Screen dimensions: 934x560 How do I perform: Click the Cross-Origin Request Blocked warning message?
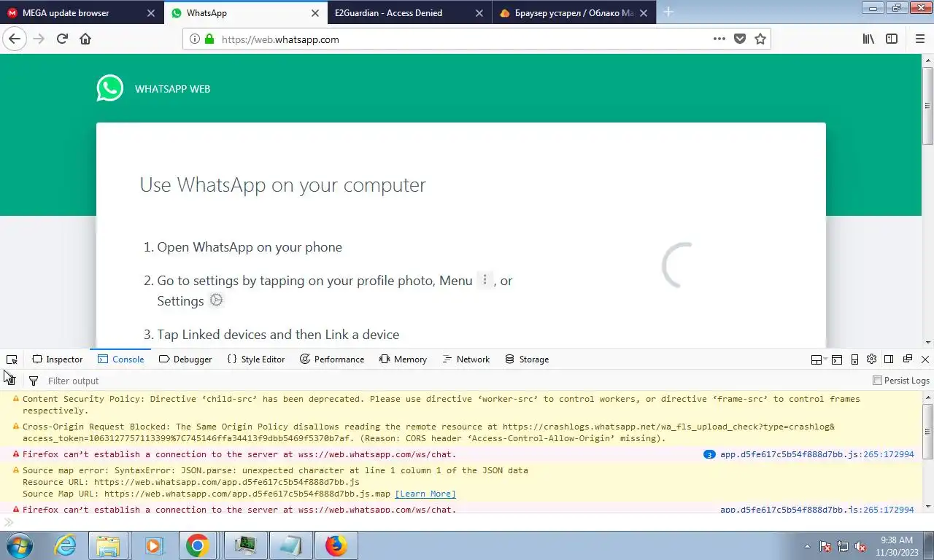[x=462, y=432]
